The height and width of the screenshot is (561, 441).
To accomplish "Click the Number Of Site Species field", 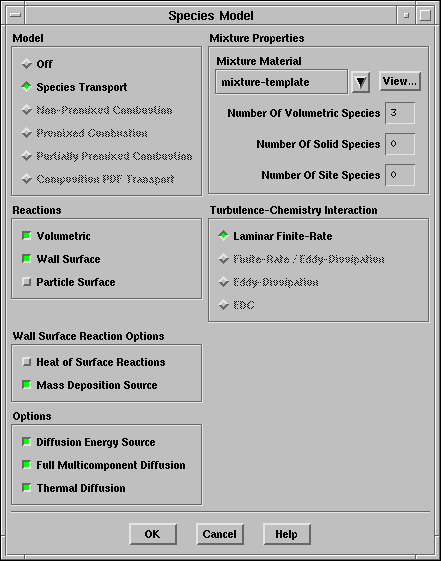I will pos(400,175).
